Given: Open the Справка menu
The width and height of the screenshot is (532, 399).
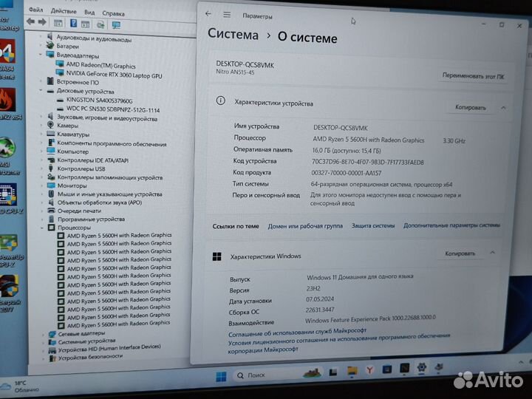Looking at the screenshot, I should (x=113, y=13).
